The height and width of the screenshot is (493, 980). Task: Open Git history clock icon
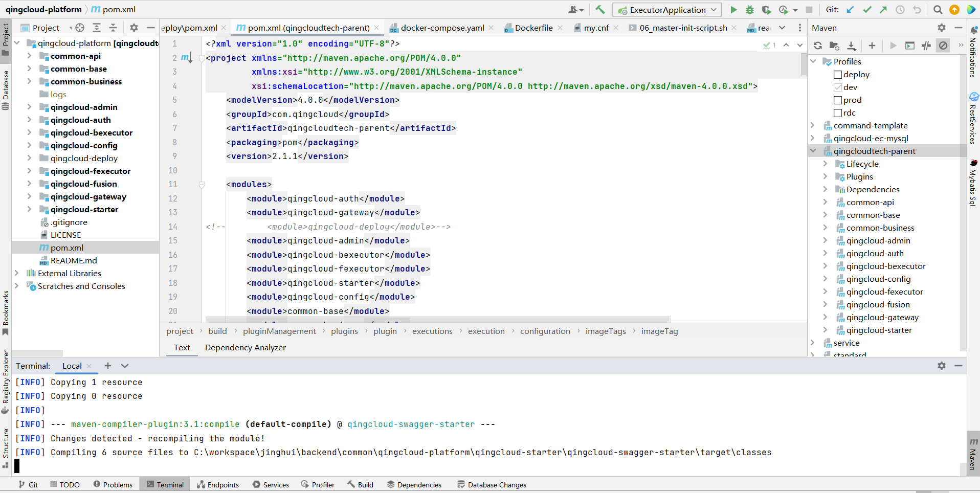[x=900, y=10]
